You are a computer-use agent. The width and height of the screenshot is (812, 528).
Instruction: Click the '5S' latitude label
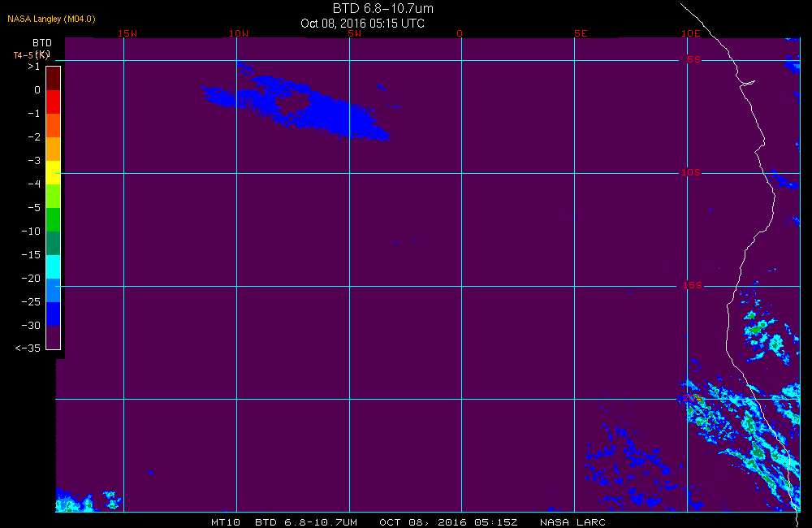pos(694,59)
